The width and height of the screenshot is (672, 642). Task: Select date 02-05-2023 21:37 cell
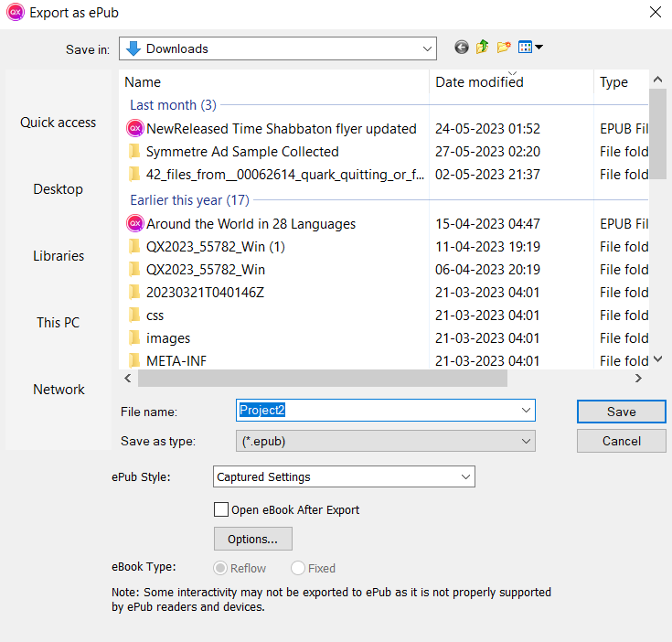pyautogui.click(x=487, y=175)
